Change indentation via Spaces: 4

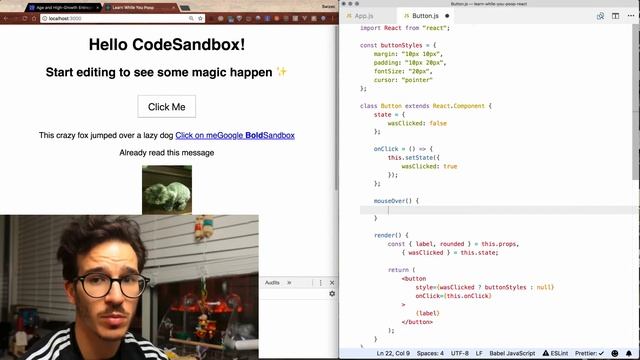click(x=430, y=353)
